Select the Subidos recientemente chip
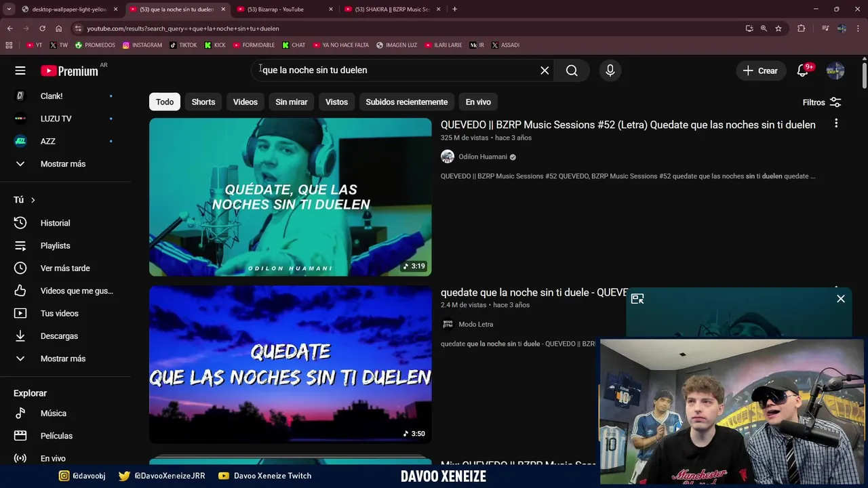868x488 pixels. 407,102
